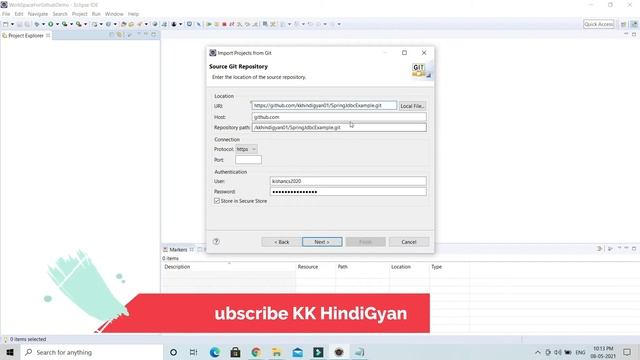Open Google Chrome from the taskbar
The width and height of the screenshot is (640, 360).
(256, 352)
